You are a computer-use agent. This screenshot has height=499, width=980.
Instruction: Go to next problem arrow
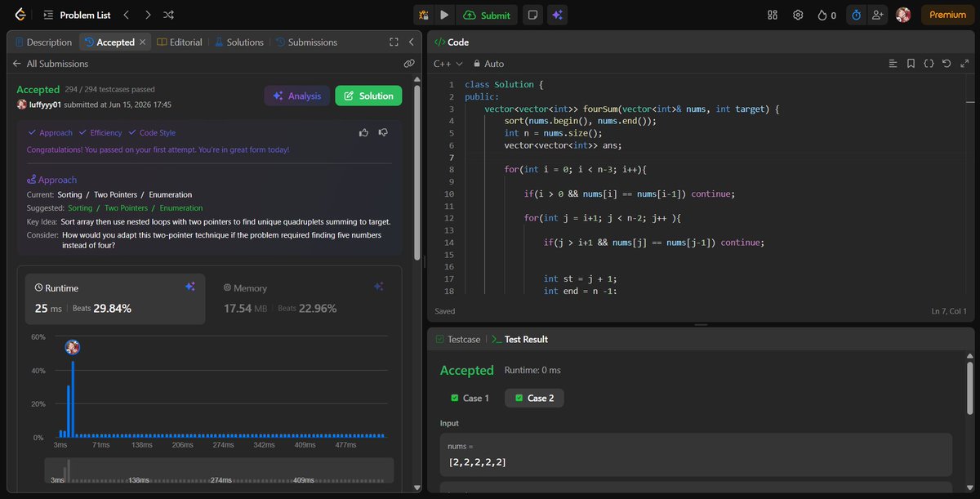(x=147, y=15)
